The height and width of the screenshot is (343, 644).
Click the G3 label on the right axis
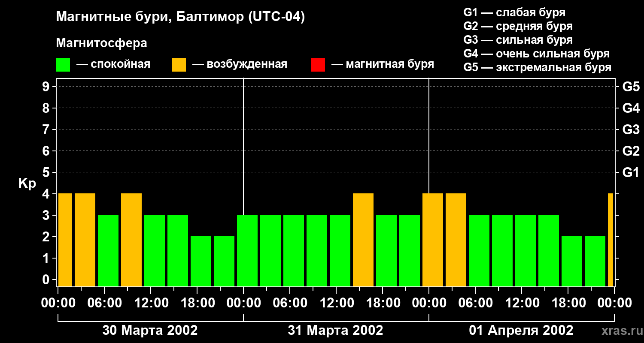(631, 129)
